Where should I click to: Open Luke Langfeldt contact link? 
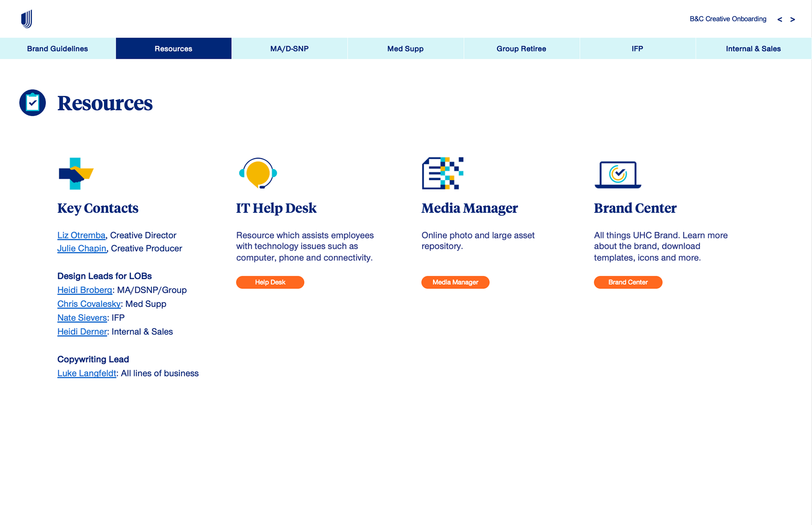(x=87, y=373)
